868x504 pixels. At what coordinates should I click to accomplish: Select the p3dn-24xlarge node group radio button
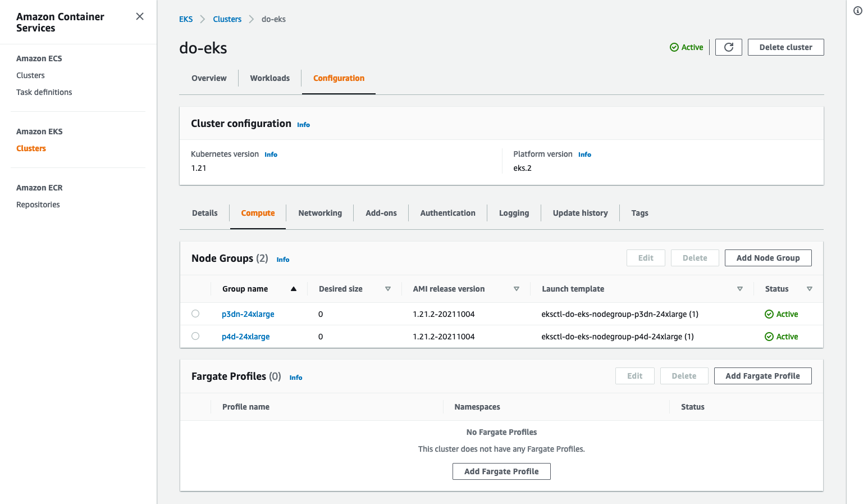click(x=195, y=314)
